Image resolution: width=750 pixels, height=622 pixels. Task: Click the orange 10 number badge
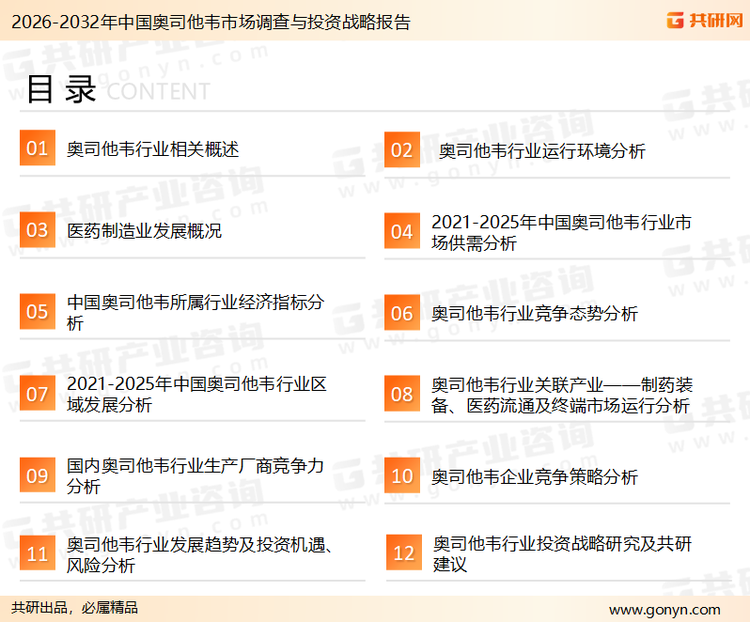click(x=402, y=476)
